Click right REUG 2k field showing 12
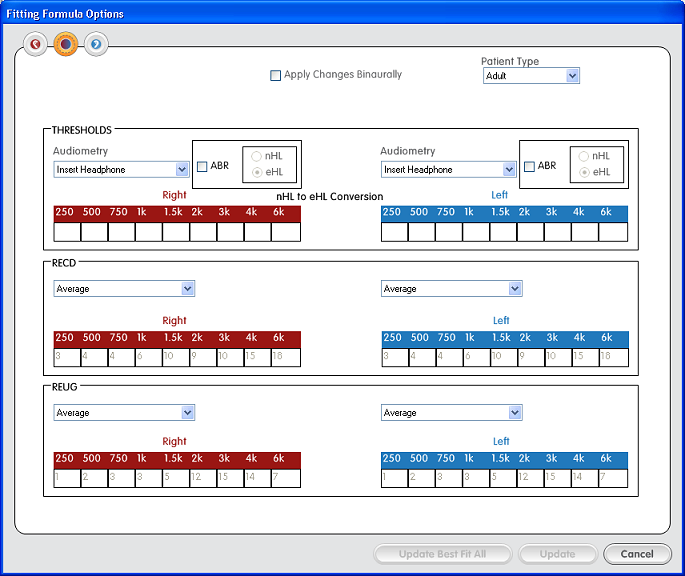685x576 pixels. (203, 478)
